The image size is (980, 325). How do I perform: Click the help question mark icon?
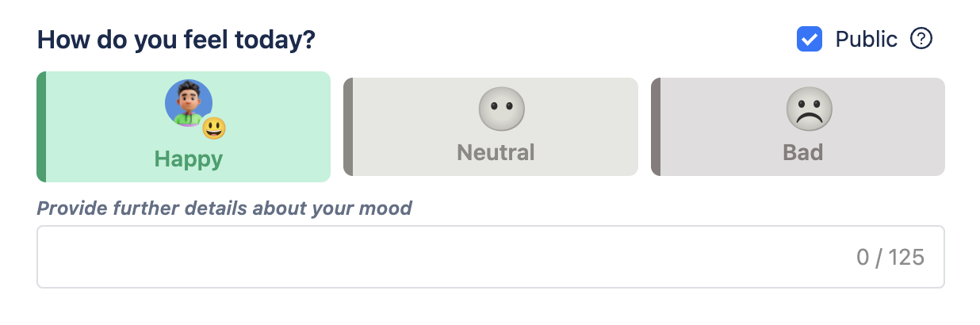[921, 38]
